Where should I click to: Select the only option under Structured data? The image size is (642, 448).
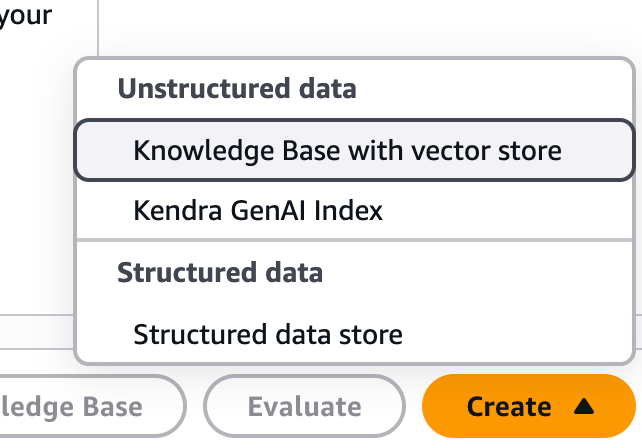click(268, 333)
